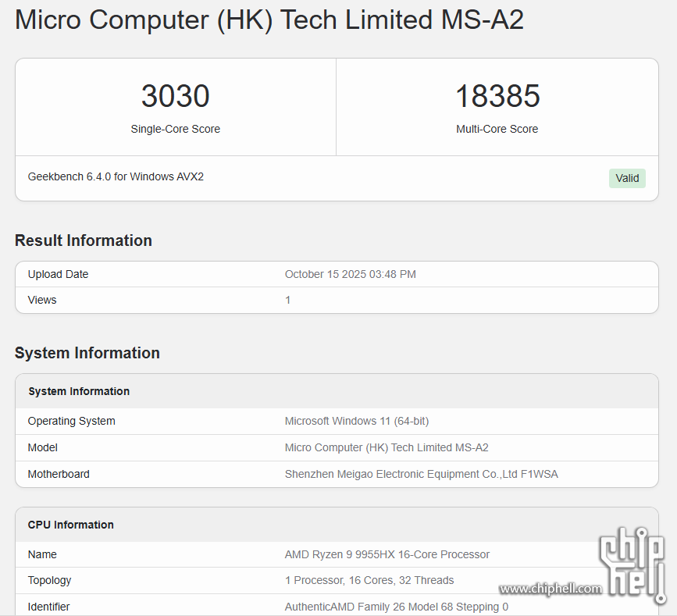Select the upload date October 15 2025 value
This screenshot has width=677, height=616.
(350, 274)
